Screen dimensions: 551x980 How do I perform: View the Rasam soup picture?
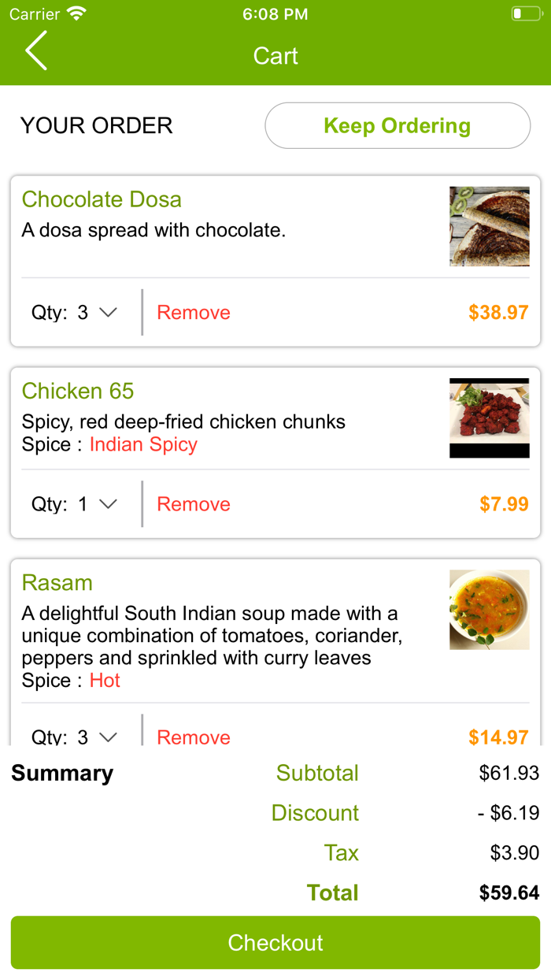coord(489,609)
